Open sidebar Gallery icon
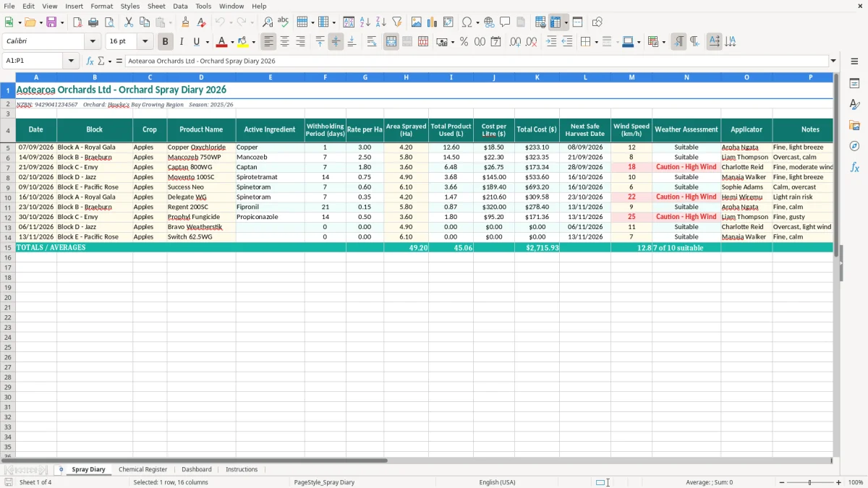The width and height of the screenshot is (868, 488). coord(854,125)
